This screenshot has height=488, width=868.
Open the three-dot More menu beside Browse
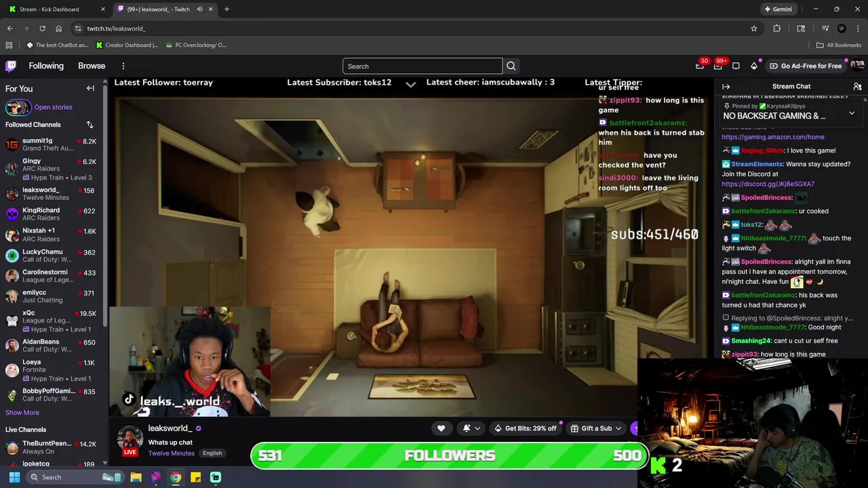pos(123,66)
